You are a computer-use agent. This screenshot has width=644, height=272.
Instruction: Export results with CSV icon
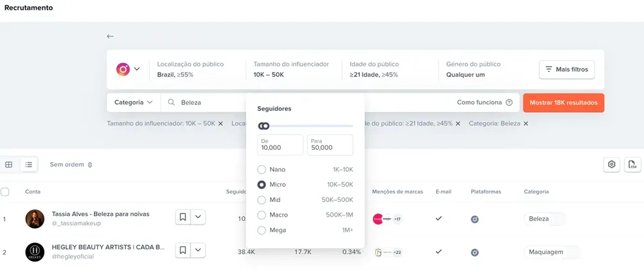click(x=632, y=165)
